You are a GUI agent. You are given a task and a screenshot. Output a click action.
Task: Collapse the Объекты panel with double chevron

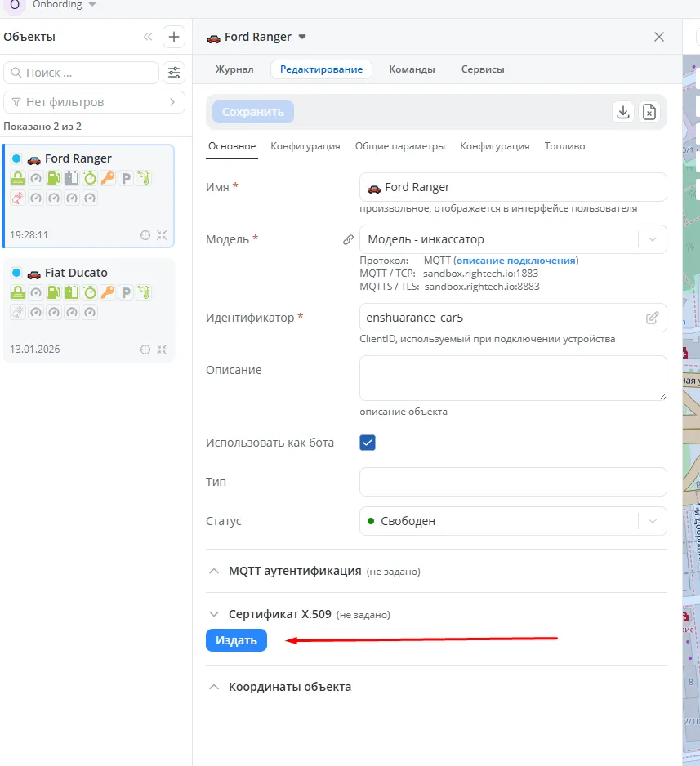tap(148, 37)
